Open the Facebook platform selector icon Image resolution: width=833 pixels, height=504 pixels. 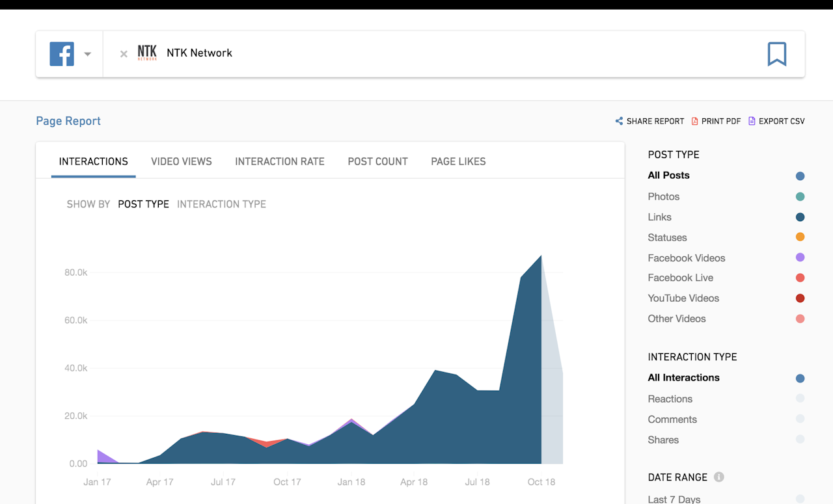click(62, 53)
